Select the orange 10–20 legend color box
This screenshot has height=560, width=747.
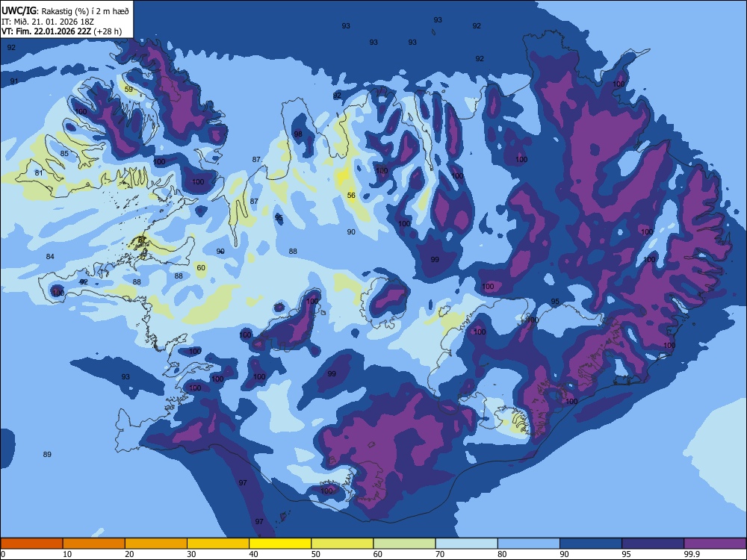94,544
